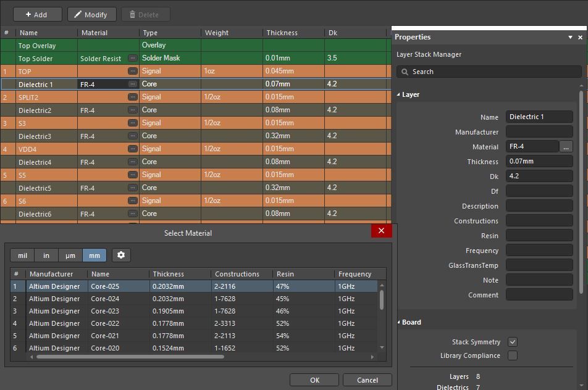
Task: Select mil units in Select Material dialog
Action: (22, 255)
